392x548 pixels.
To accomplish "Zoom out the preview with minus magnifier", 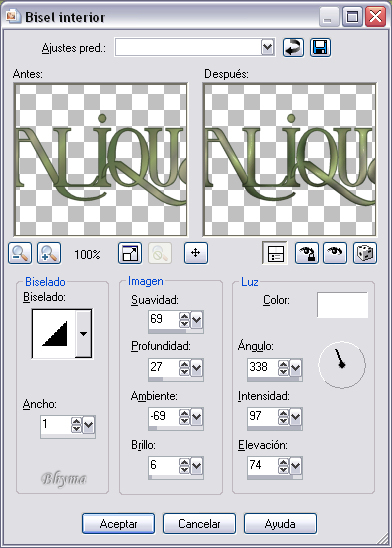I will 20,253.
